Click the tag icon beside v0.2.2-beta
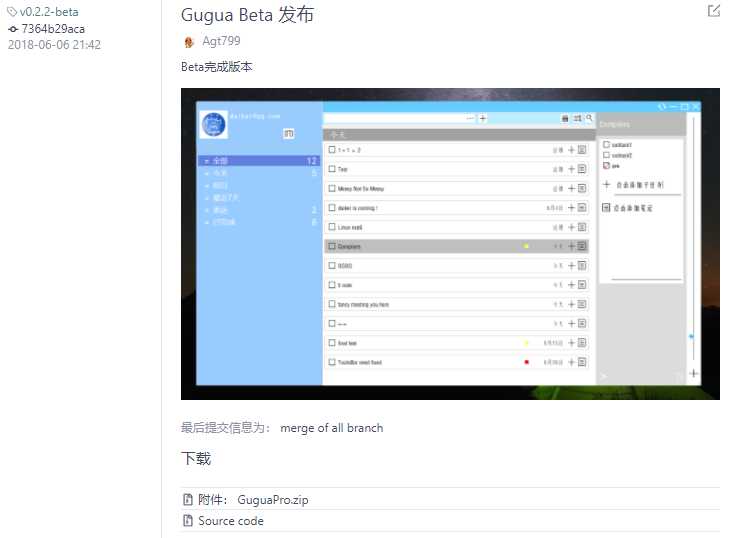Viewport: 735px width, 538px height. tap(12, 12)
